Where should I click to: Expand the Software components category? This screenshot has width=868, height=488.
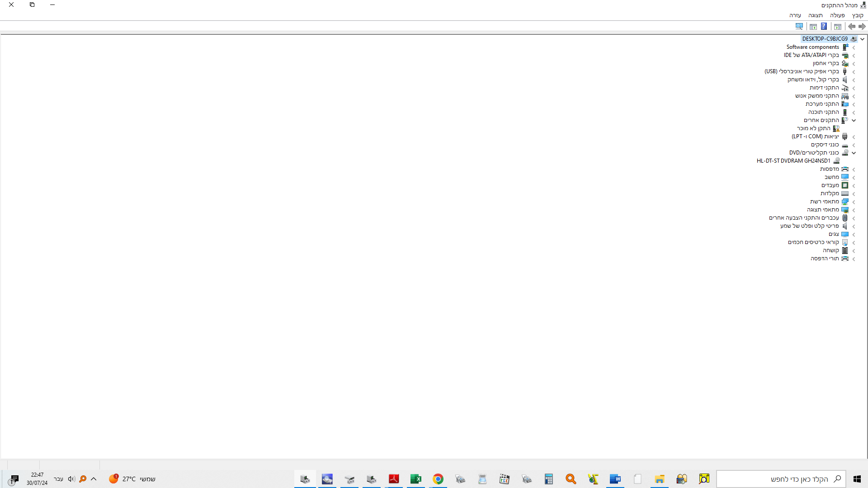click(854, 47)
